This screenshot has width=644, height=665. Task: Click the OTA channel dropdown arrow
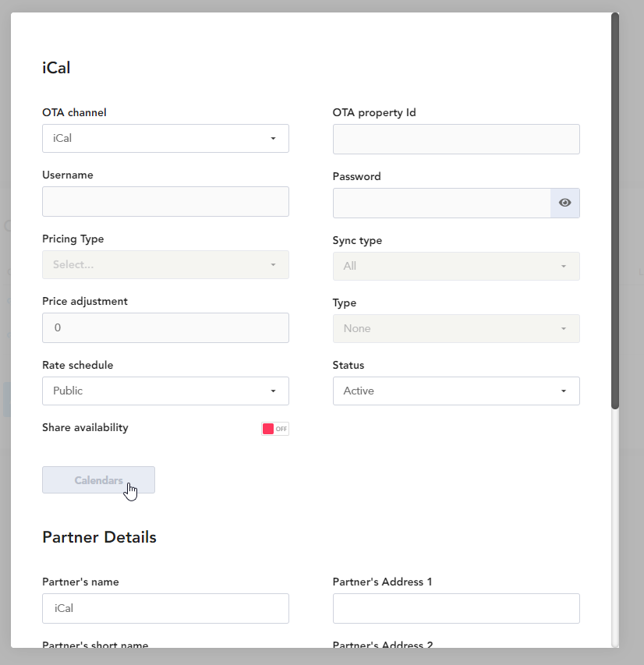point(273,138)
